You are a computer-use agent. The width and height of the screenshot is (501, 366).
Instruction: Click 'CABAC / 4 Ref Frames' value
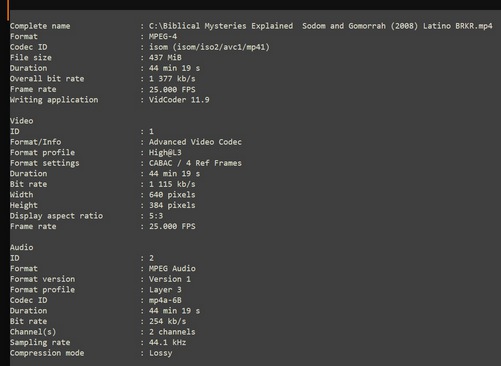point(195,163)
